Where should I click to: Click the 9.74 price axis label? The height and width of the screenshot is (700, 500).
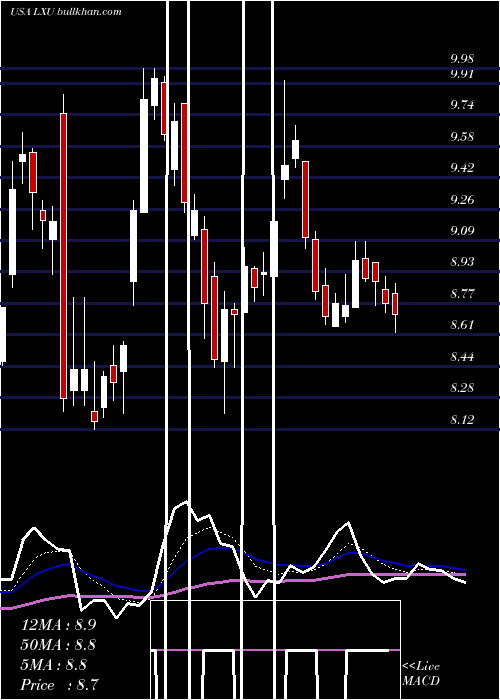[462, 105]
